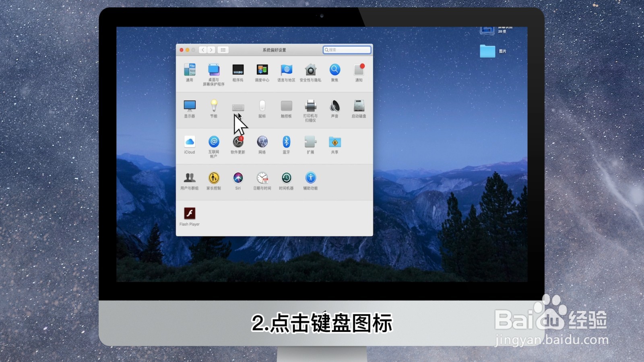Click the forward navigation arrow

211,49
